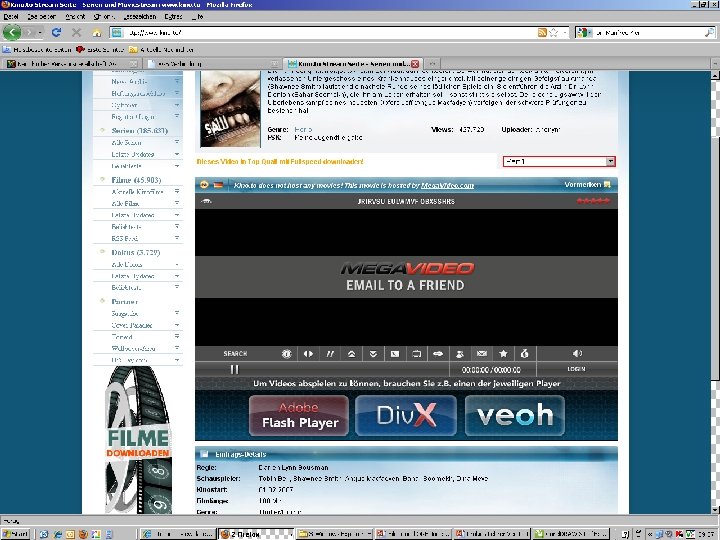720x540 pixels.
Task: Go back with the green back arrow
Action: [11, 33]
